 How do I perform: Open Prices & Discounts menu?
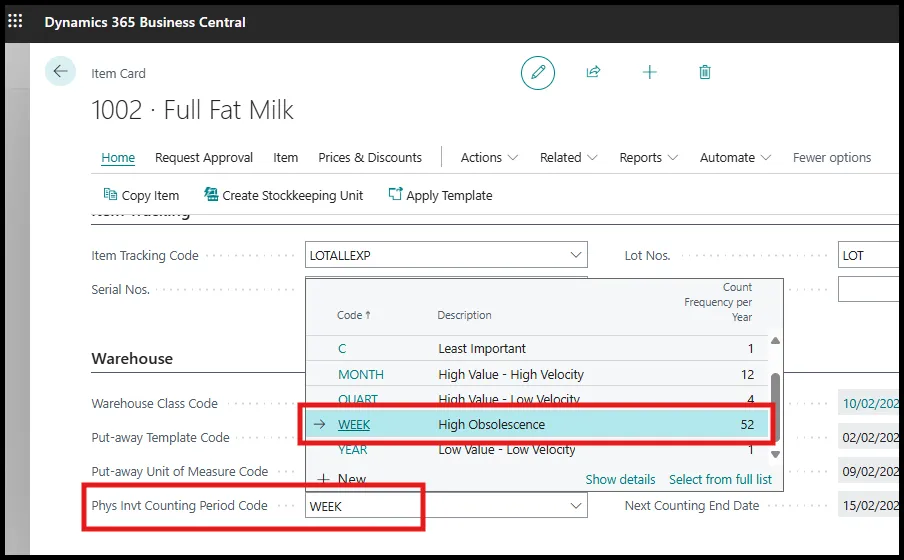(x=370, y=157)
